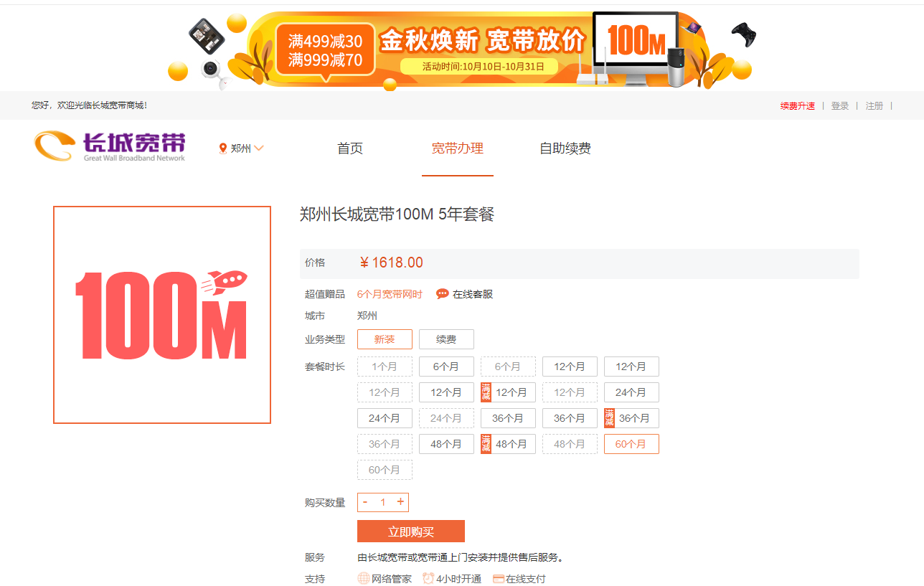
Task: Choose the 60个月 selected package duration
Action: 631,444
